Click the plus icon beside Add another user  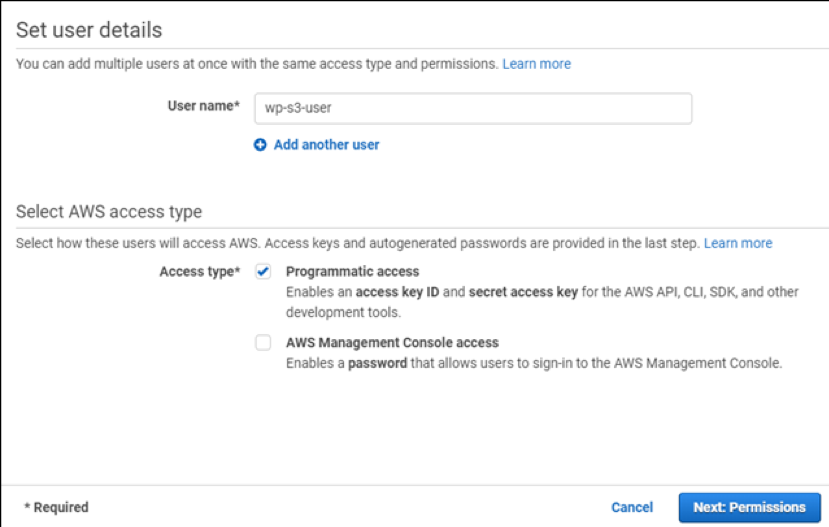pyautogui.click(x=260, y=145)
